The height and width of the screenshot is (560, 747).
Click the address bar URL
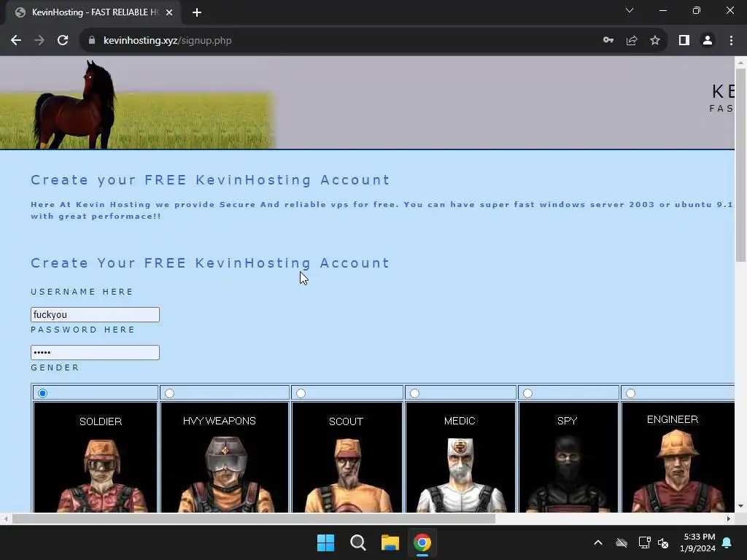(x=168, y=41)
